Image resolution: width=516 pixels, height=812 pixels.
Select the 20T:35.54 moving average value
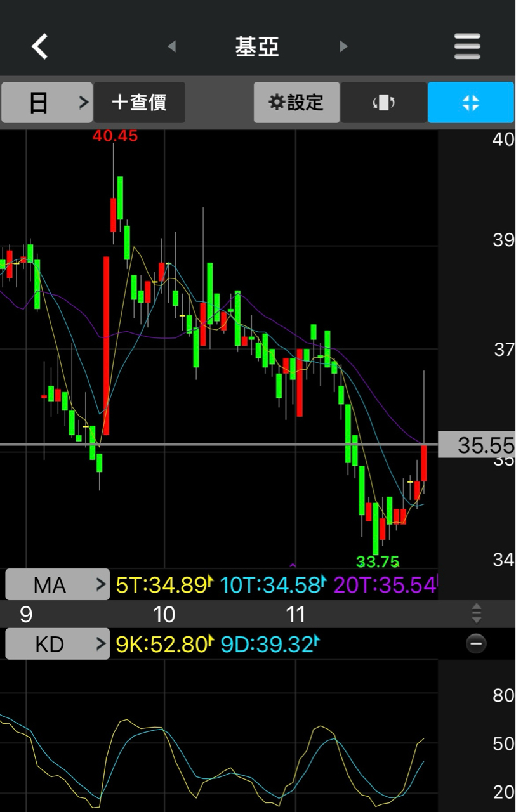point(385,584)
